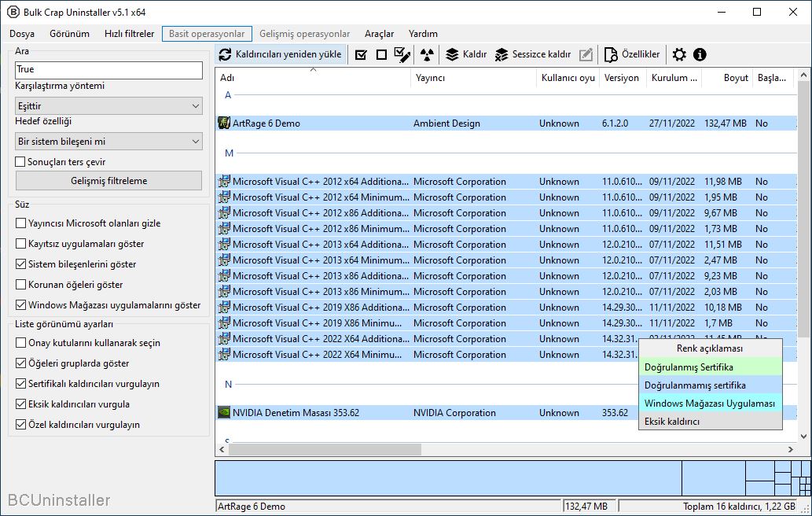Click the deselect all empty-box icon
This screenshot has height=516, width=812.
pyautogui.click(x=382, y=54)
